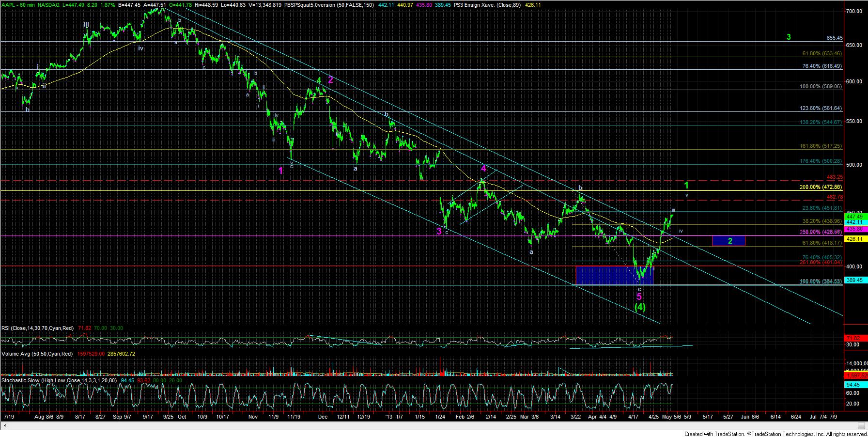
Task: Click the cyan 389.45 price tag
Action: point(854,280)
